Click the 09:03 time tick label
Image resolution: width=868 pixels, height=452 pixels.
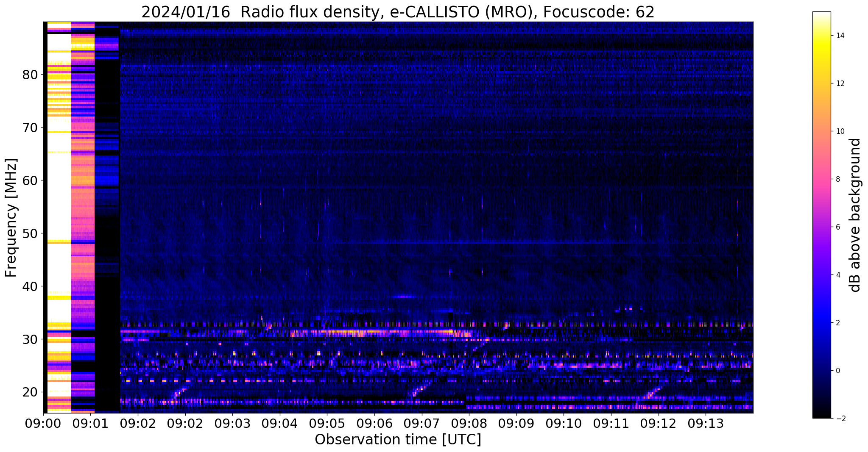click(232, 424)
